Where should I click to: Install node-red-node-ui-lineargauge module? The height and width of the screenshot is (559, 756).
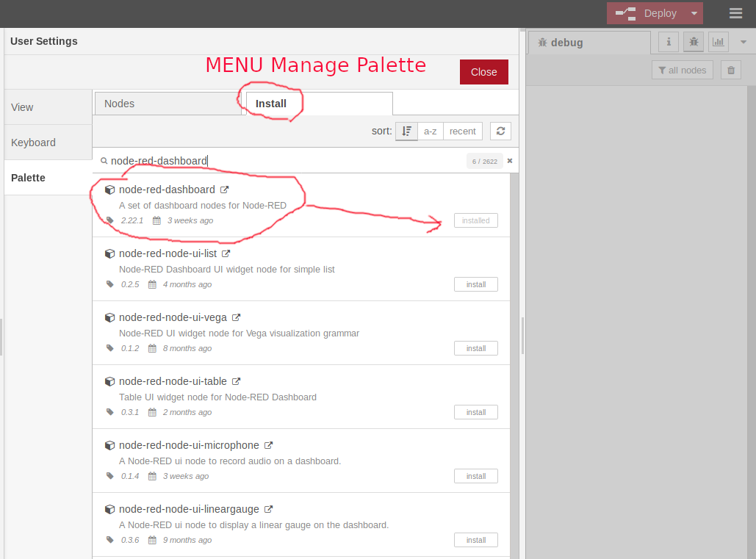point(476,540)
